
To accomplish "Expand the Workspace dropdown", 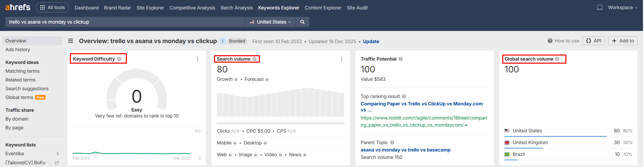I will [x=623, y=7].
